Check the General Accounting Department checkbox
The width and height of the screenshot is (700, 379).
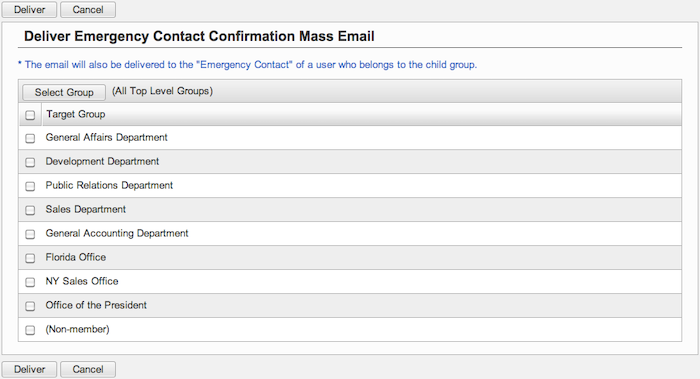30,234
